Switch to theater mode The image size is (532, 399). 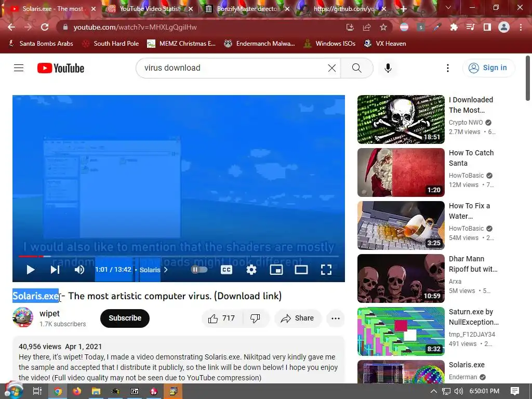(x=301, y=270)
